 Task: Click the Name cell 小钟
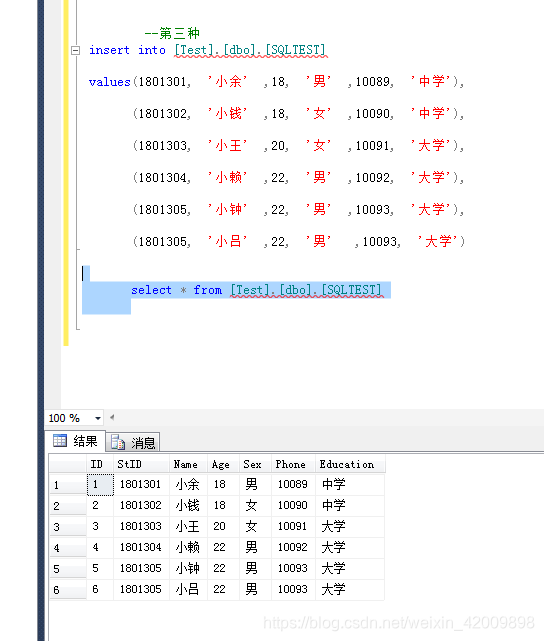[188, 569]
